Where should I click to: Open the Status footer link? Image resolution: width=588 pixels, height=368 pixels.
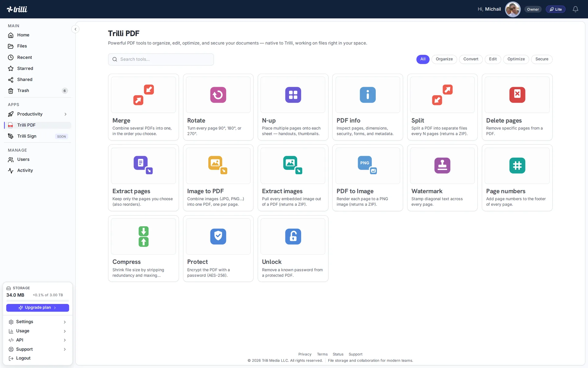(338, 354)
